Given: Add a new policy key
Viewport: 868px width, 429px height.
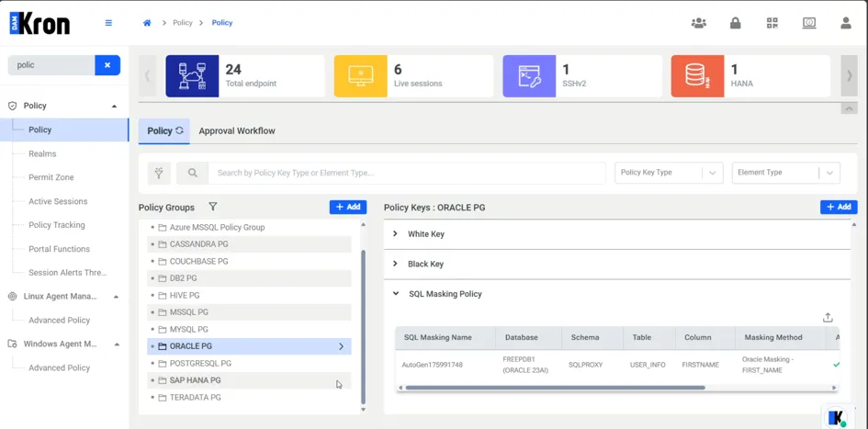Looking at the screenshot, I should tap(839, 207).
